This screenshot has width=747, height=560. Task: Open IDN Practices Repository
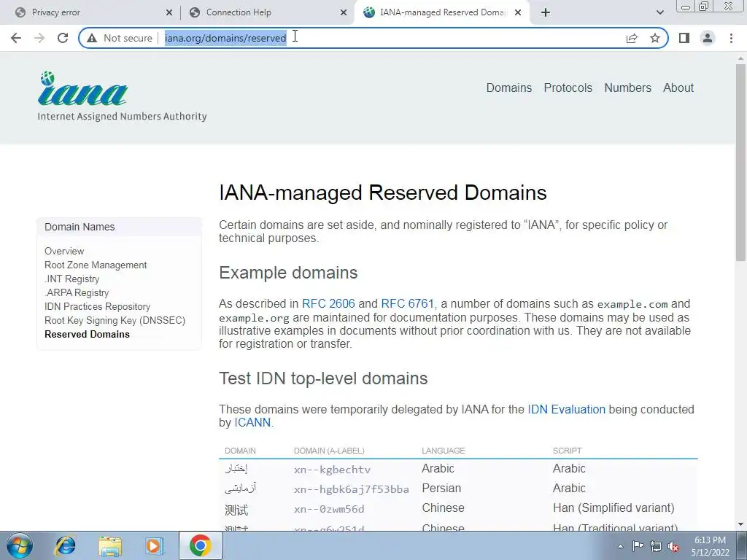point(97,306)
